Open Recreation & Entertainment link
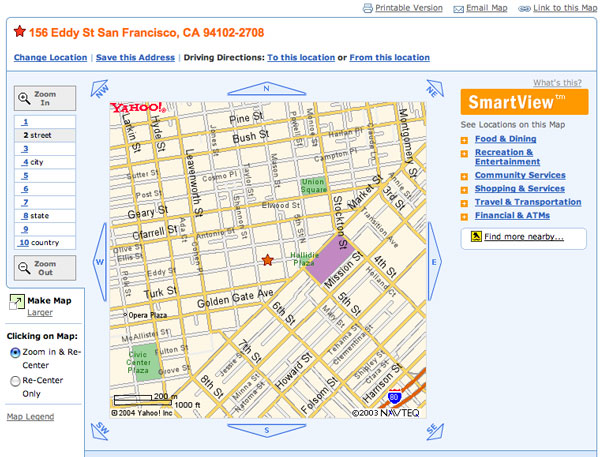 pos(507,157)
